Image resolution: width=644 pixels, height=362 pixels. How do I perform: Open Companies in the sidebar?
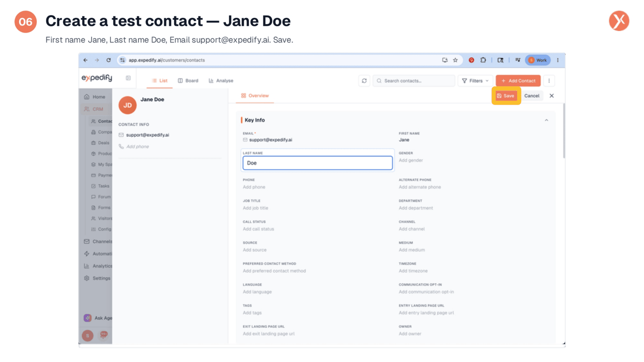pos(101,132)
